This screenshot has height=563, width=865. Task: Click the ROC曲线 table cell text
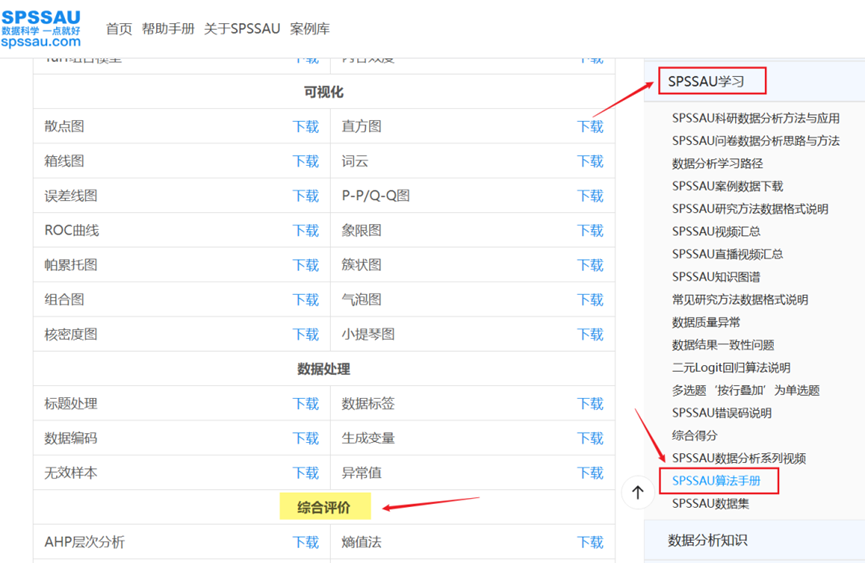[x=72, y=230]
